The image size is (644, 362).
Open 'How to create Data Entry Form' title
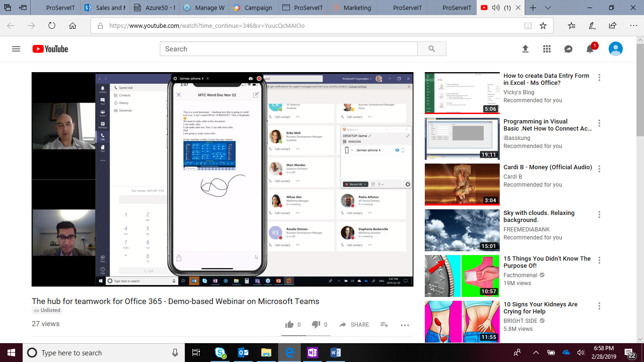[546, 79]
